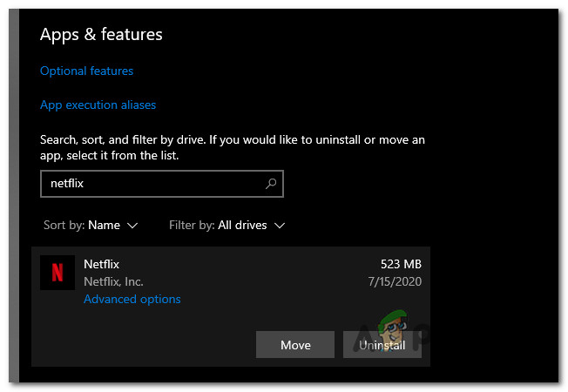
Task: Click the 'Filter by:' label
Action: coord(191,225)
